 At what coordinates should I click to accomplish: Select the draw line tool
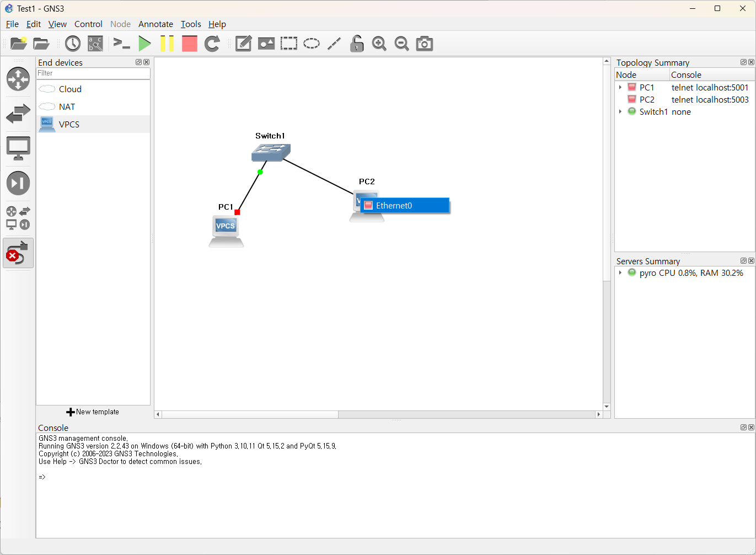coord(334,44)
